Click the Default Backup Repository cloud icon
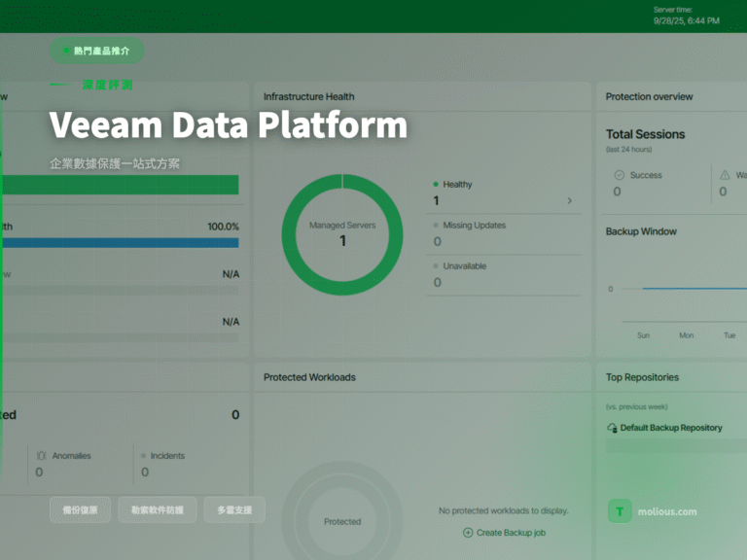 click(612, 428)
